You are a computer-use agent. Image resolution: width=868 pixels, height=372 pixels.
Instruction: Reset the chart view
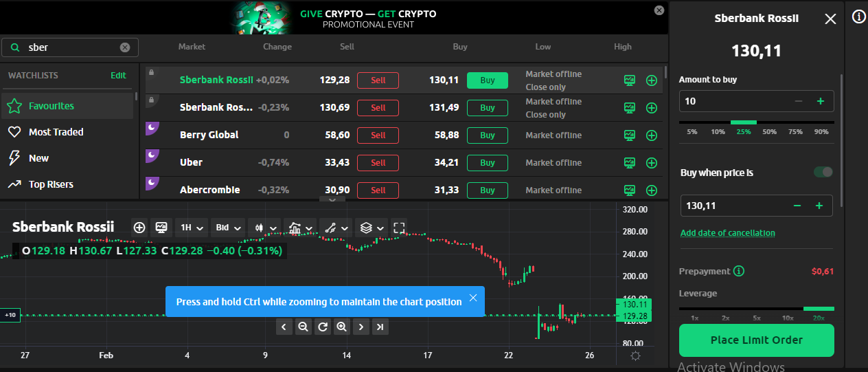point(322,327)
